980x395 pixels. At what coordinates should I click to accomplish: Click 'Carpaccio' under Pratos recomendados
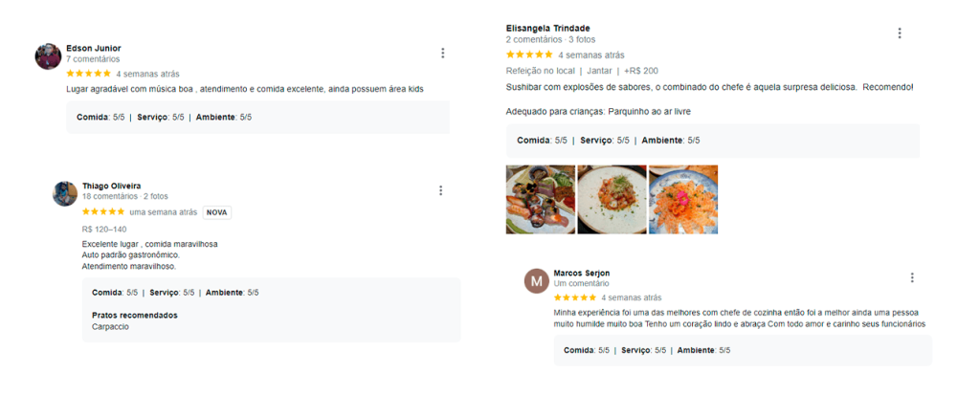[x=111, y=327]
